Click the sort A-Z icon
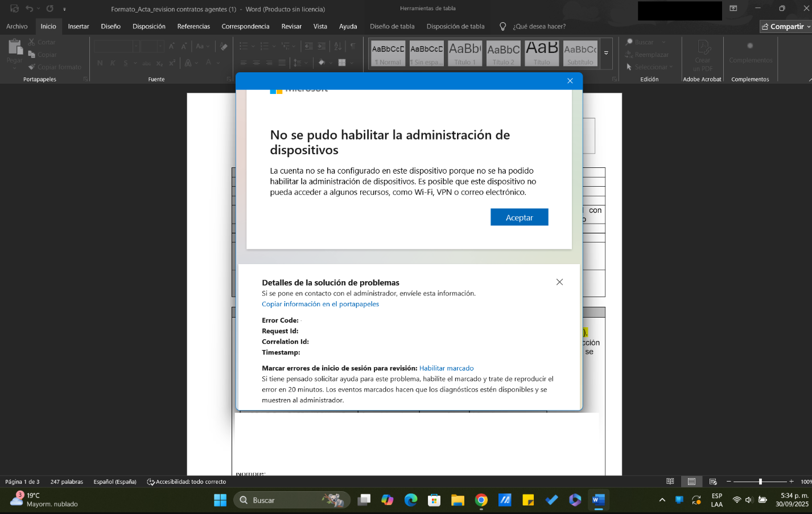 [x=338, y=46]
